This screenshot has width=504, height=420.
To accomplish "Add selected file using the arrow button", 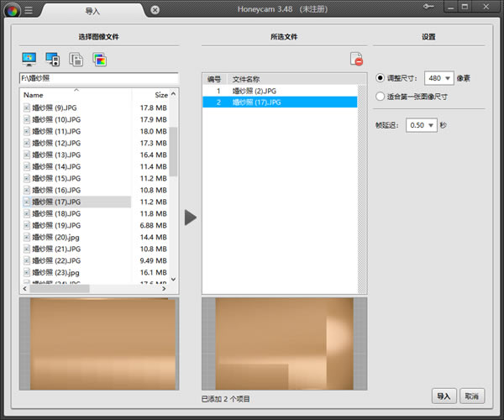I will (x=191, y=218).
